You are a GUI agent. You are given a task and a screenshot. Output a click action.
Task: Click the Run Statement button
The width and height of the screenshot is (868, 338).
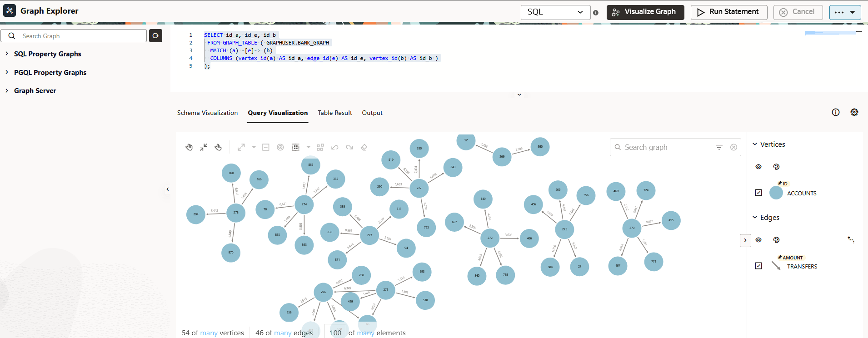click(729, 12)
